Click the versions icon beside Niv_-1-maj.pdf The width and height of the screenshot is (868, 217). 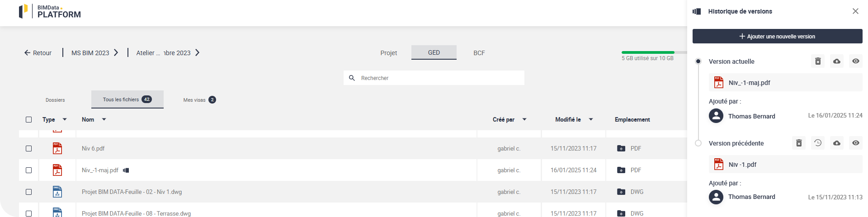(126, 170)
